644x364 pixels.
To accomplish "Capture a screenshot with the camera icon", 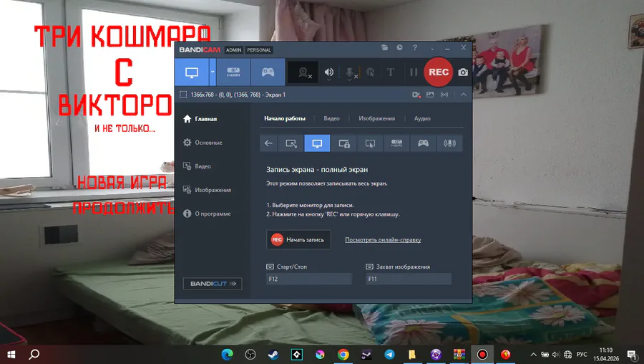I will click(x=463, y=72).
